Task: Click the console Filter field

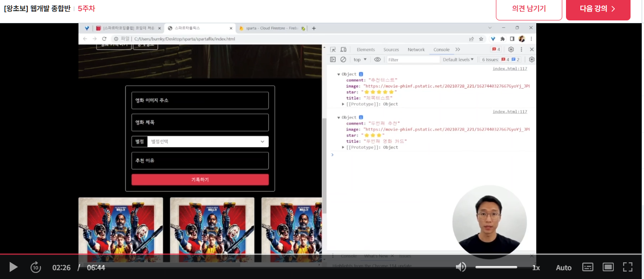Action: (x=413, y=59)
